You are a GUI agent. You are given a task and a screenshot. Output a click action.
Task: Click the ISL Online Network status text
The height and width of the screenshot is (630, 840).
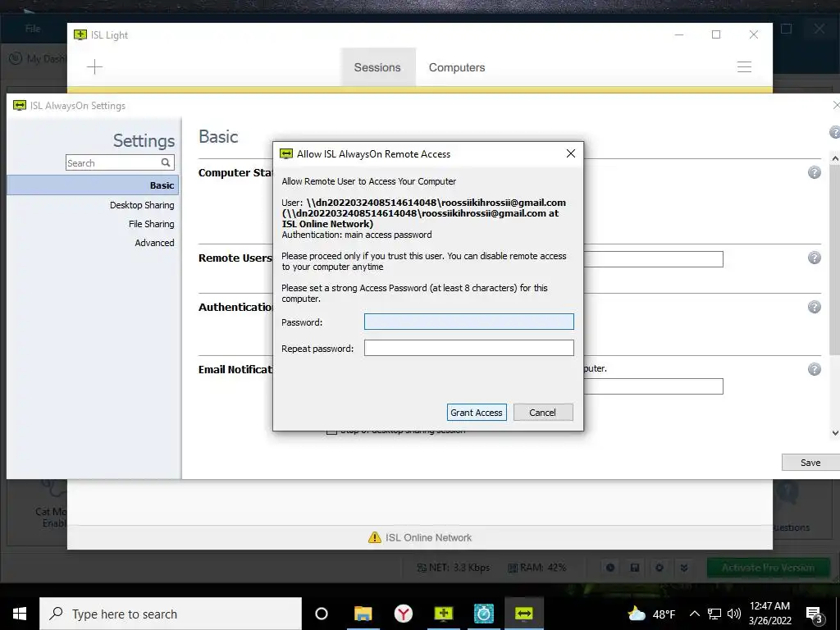[x=428, y=537]
